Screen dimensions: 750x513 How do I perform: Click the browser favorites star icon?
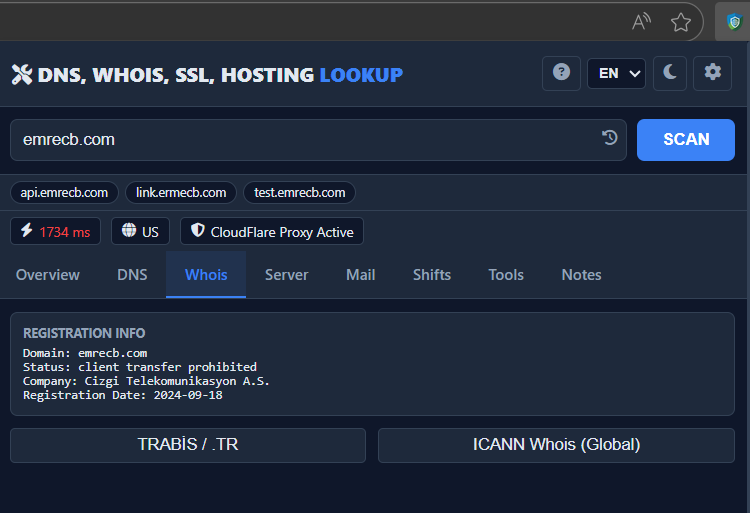[x=681, y=22]
